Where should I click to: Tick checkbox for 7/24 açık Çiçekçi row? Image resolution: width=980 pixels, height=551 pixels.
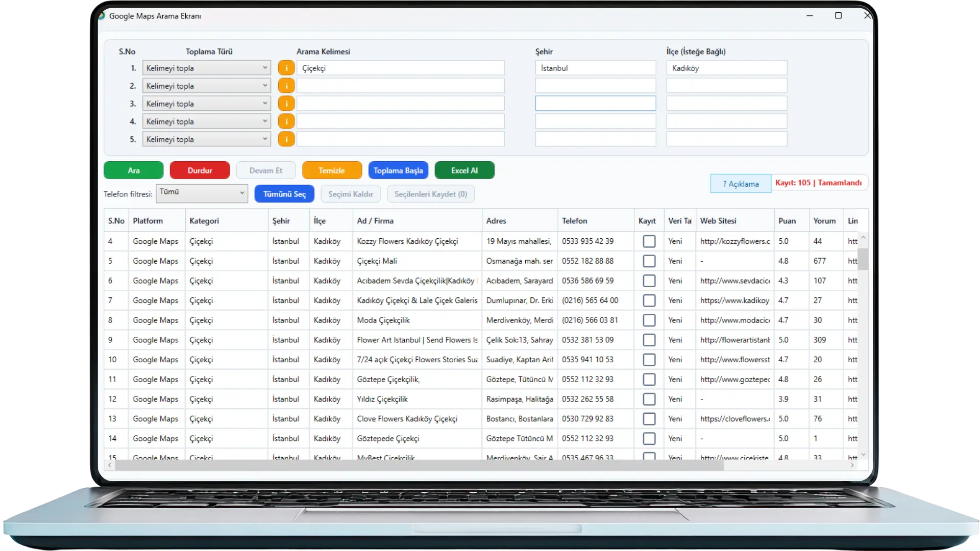tap(649, 360)
